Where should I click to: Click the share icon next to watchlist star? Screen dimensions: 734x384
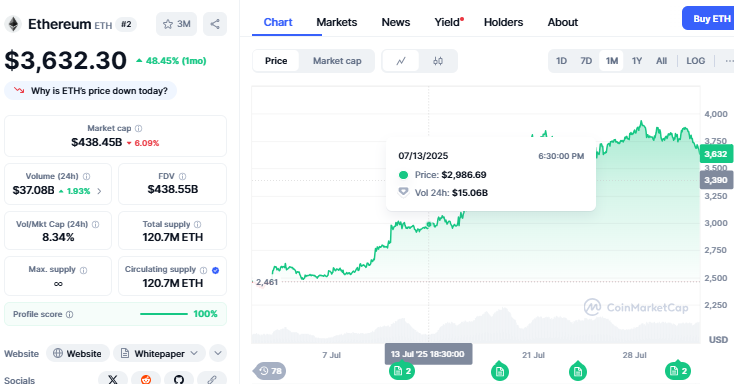[215, 24]
